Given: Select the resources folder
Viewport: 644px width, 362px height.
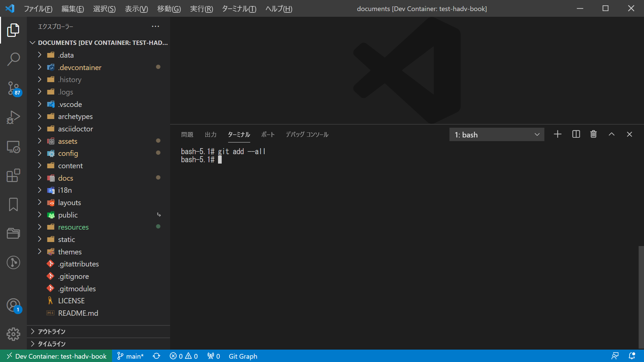Looking at the screenshot, I should pos(99,227).
